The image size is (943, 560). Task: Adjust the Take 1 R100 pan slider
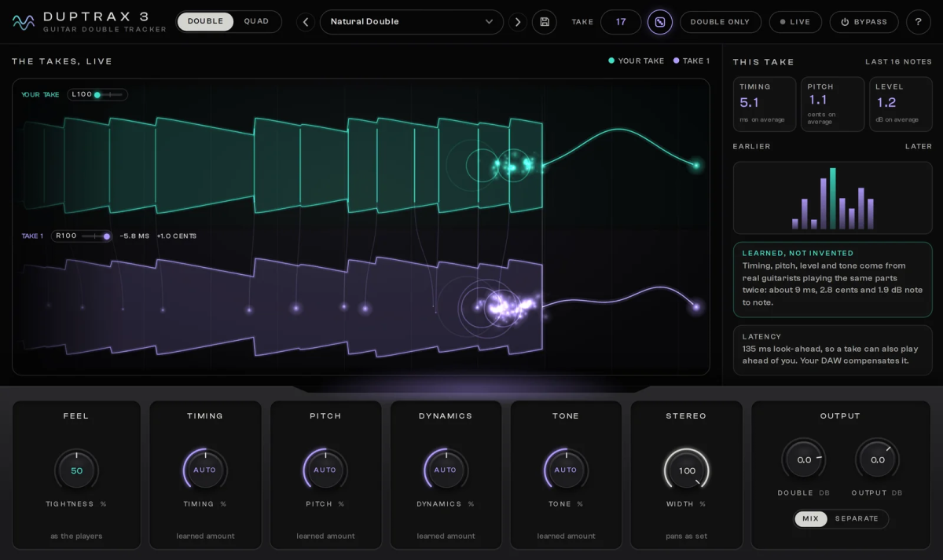[82, 236]
